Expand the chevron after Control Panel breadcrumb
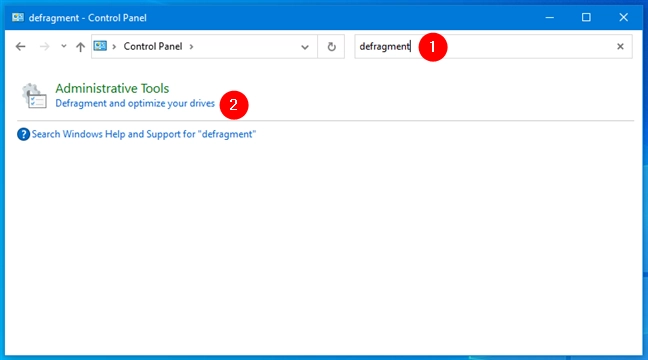 191,47
